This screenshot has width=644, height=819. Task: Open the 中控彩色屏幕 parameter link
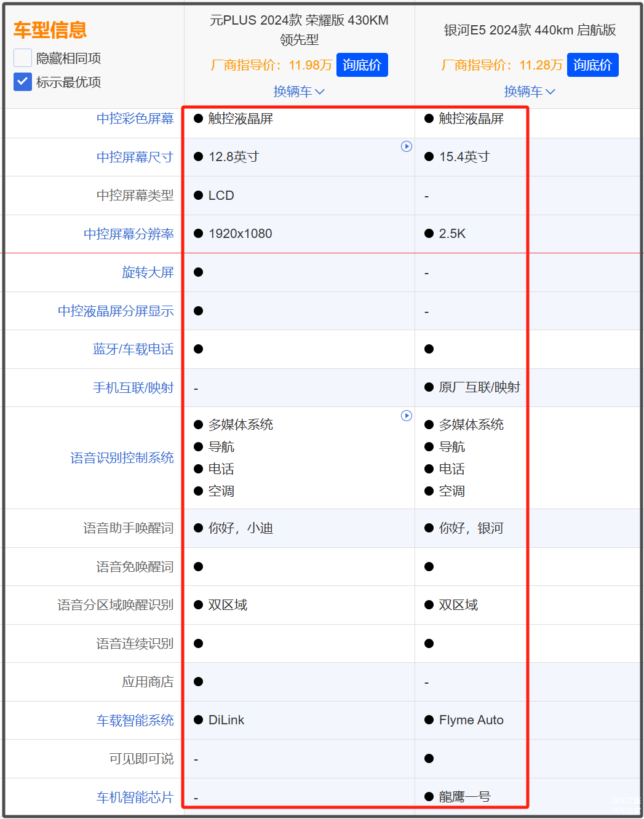[135, 119]
